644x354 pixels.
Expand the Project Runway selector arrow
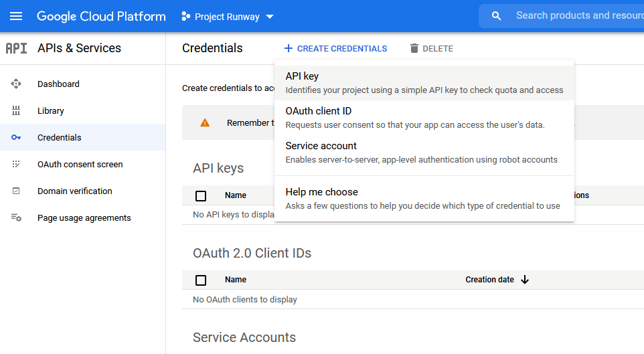(270, 17)
